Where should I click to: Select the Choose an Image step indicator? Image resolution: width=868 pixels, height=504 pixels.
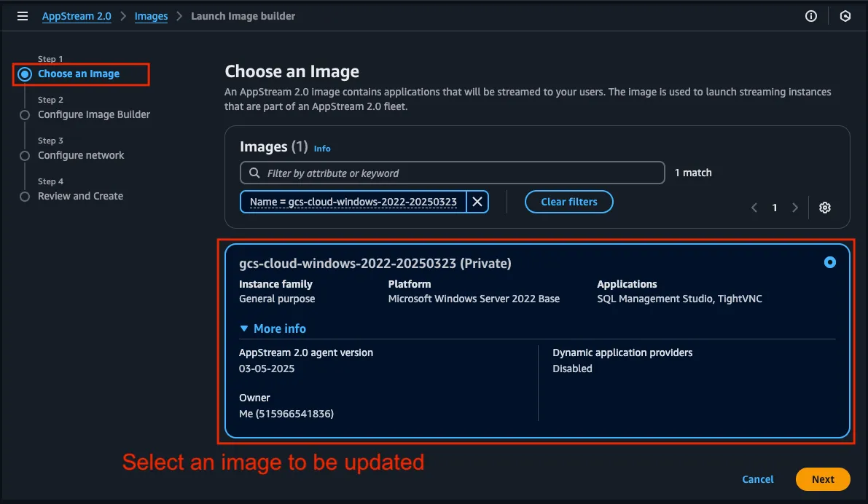coord(25,74)
